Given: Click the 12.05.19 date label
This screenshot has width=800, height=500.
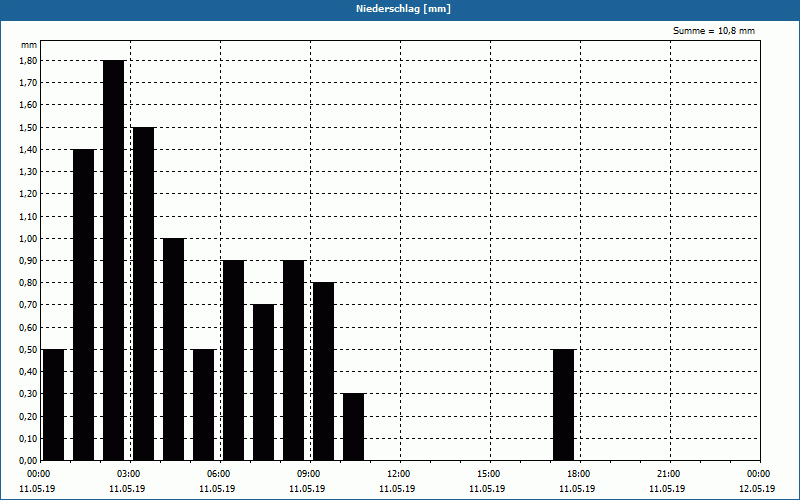Looking at the screenshot, I should click(x=757, y=488).
